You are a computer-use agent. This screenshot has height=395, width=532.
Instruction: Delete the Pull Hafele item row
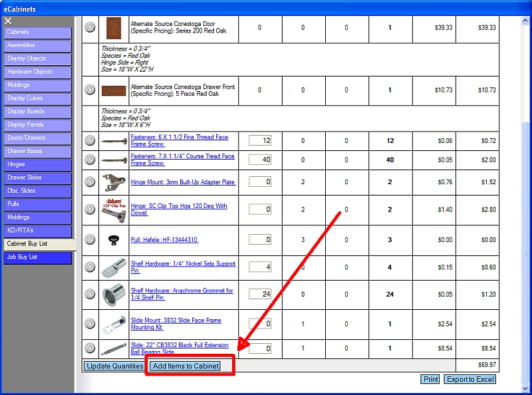click(90, 240)
